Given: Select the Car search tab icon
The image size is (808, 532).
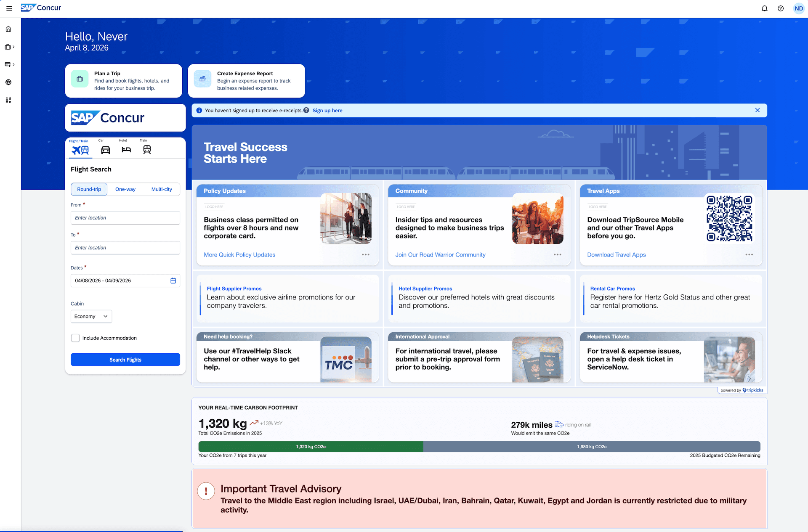Looking at the screenshot, I should tap(105, 149).
